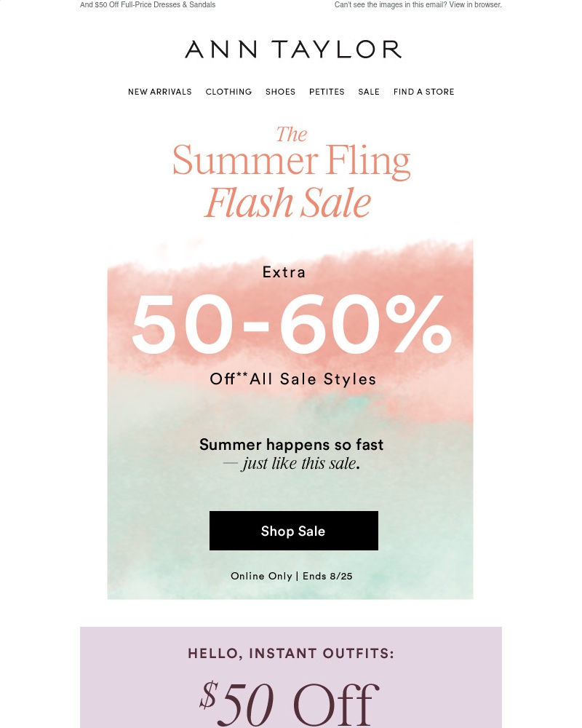Click the $50 Off Full-Price Dresses preheader

[148, 4]
